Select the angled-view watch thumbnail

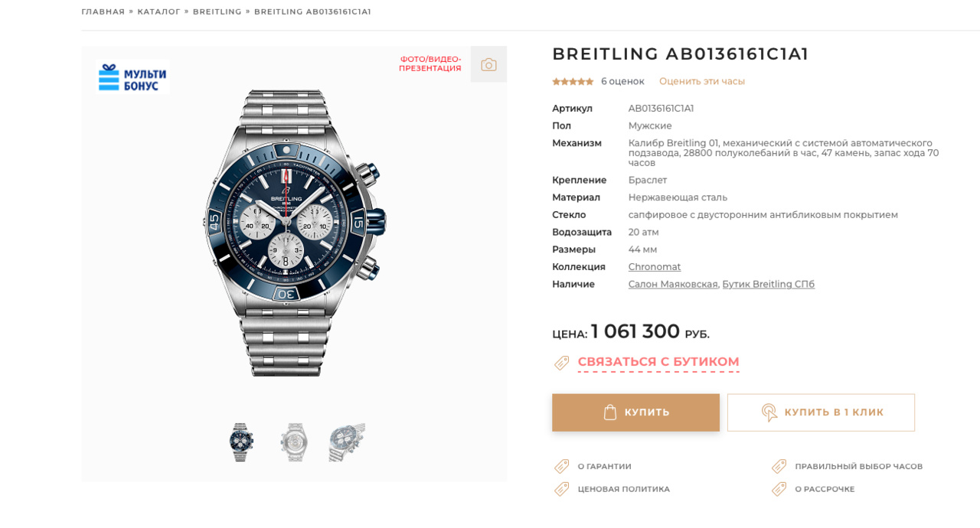[347, 442]
